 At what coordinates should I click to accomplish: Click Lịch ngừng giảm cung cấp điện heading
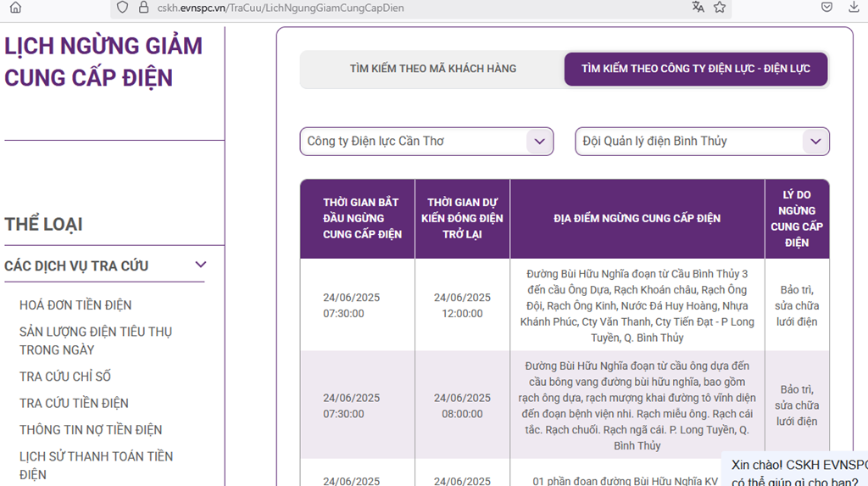tap(103, 62)
